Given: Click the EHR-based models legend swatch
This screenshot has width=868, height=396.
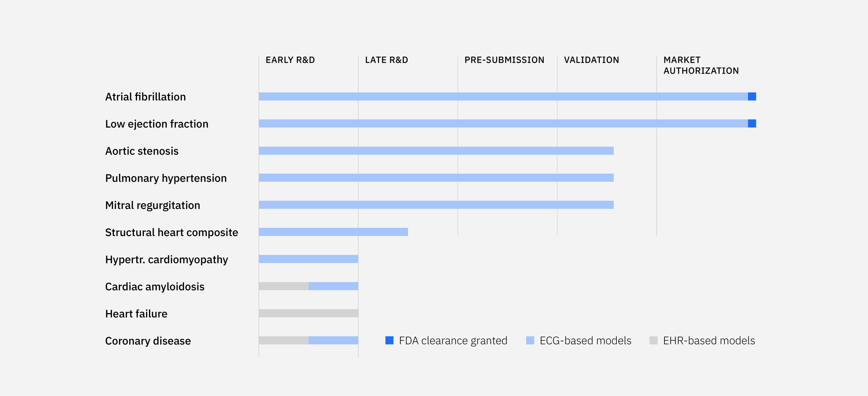Looking at the screenshot, I should pos(653,340).
